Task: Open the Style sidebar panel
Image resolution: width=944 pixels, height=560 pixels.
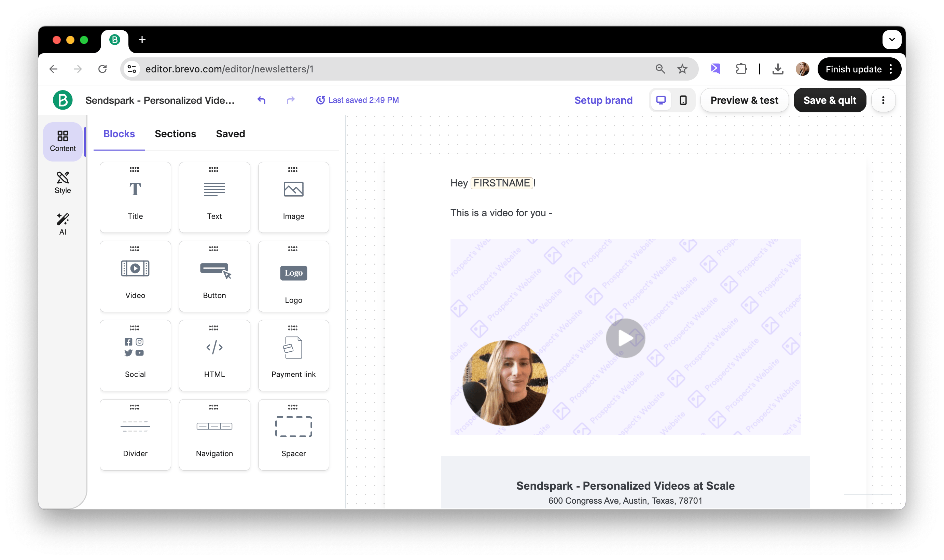Action: click(63, 183)
